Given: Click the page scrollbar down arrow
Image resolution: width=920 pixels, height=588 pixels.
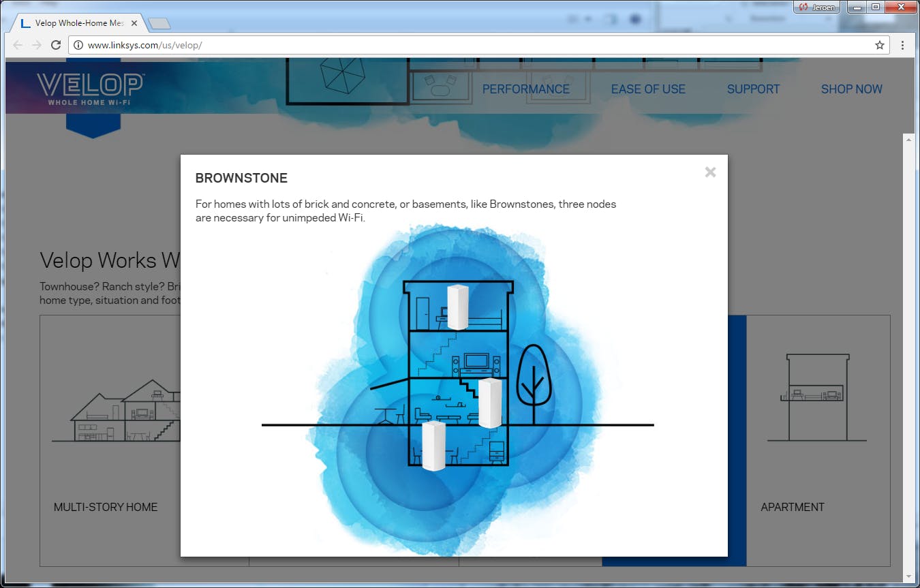Looking at the screenshot, I should coord(907,576).
